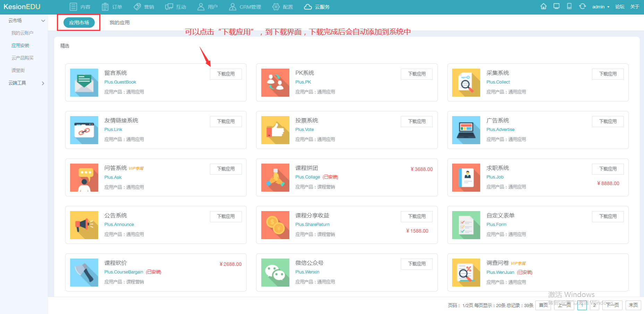
Task: Download the 留言系统 app
Action: pos(226,74)
